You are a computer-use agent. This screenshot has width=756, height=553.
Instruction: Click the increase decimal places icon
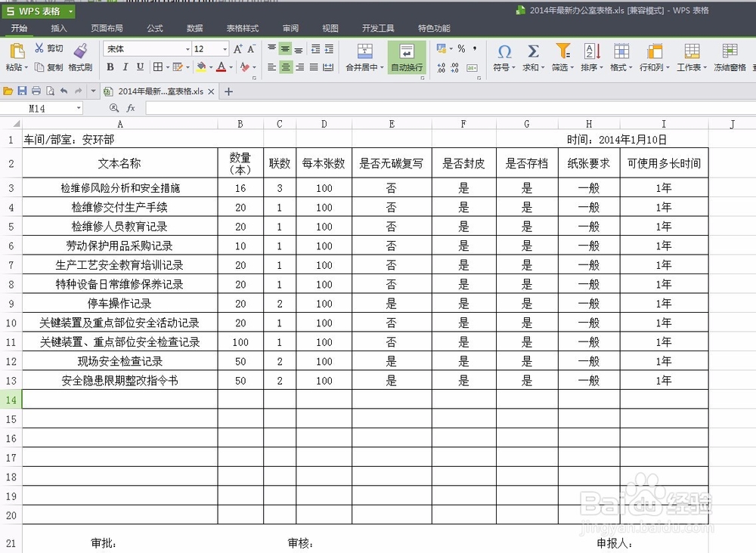click(442, 68)
